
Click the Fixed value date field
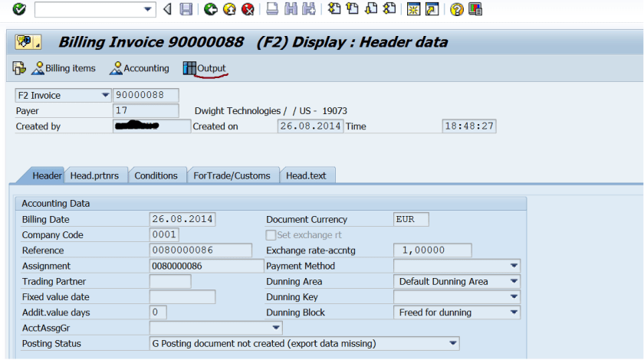182,296
